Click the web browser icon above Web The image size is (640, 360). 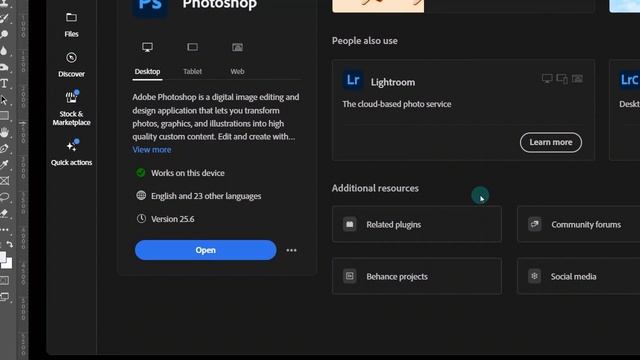[x=237, y=47]
